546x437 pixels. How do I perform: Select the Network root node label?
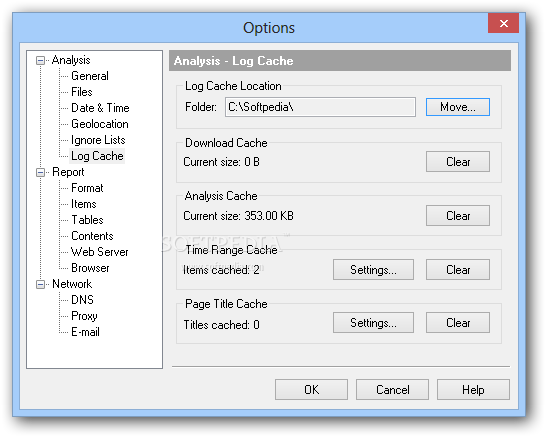[x=72, y=284]
